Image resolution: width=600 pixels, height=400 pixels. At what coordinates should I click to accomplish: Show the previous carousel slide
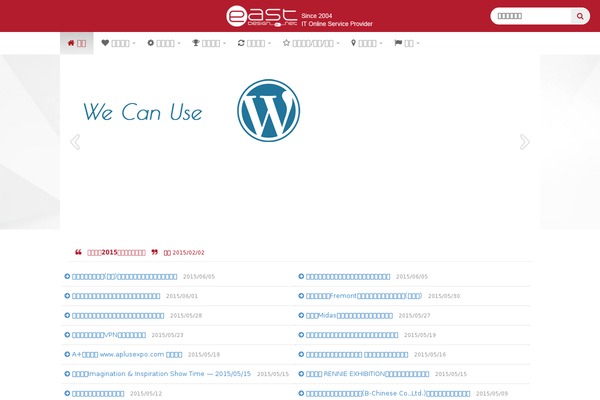tap(75, 142)
